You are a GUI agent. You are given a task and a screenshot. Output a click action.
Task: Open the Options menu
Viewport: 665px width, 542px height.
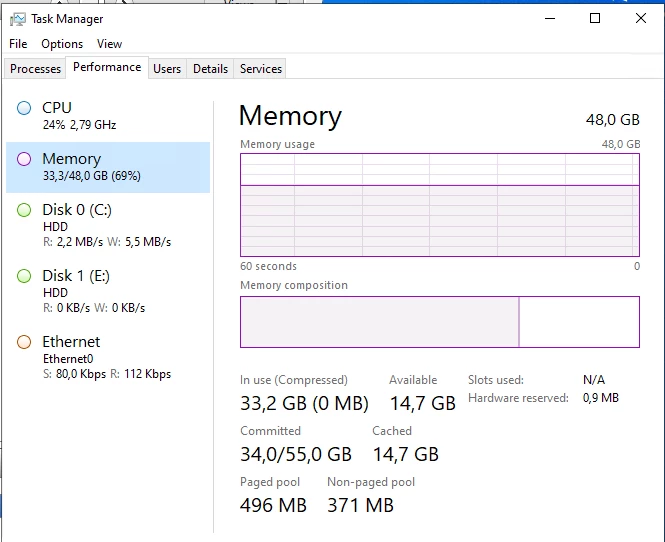(62, 44)
